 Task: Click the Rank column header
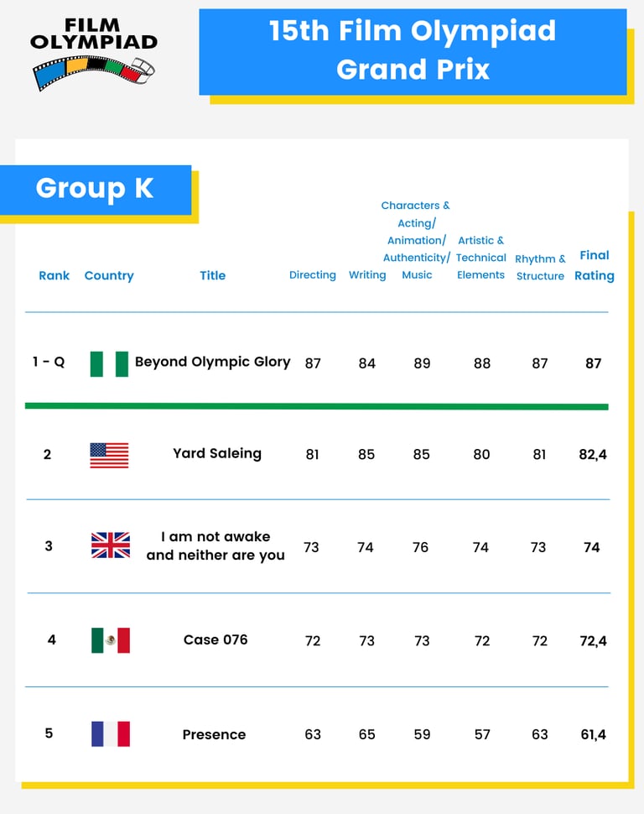pyautogui.click(x=55, y=275)
